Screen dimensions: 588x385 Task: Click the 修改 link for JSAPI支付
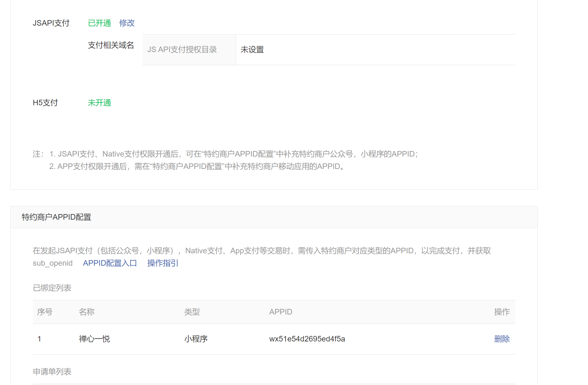[127, 23]
